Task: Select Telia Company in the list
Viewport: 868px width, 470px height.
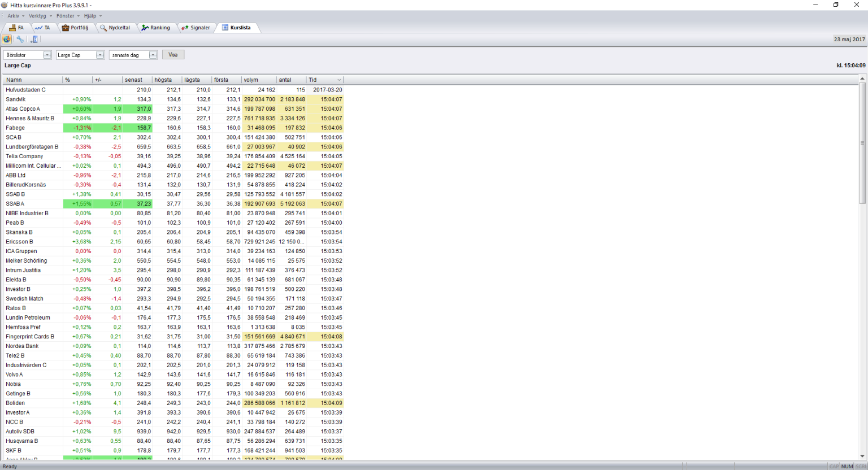Action: point(24,156)
